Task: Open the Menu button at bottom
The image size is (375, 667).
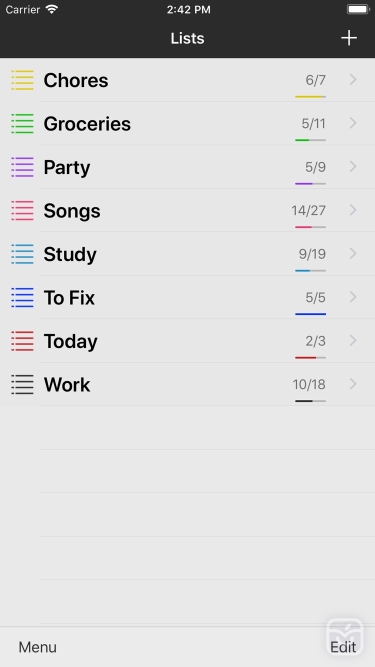Action: point(37,647)
